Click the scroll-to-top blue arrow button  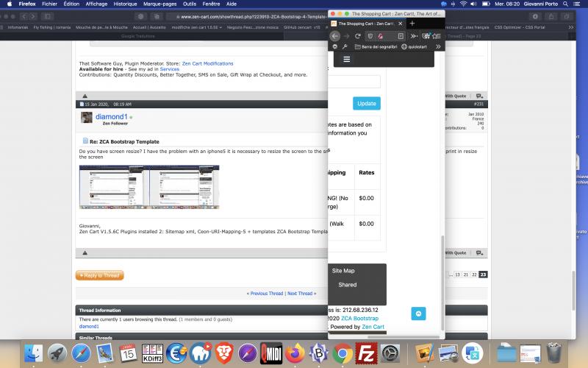click(x=418, y=314)
